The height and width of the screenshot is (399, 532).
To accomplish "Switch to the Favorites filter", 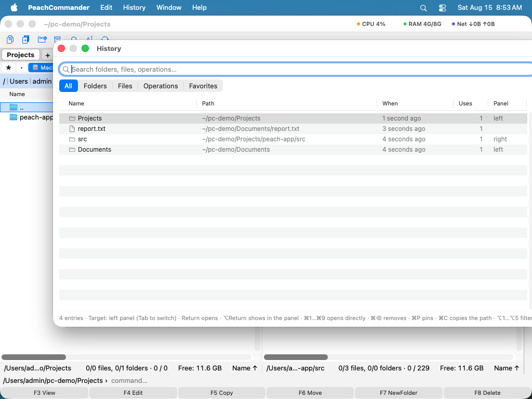I will [x=203, y=86].
